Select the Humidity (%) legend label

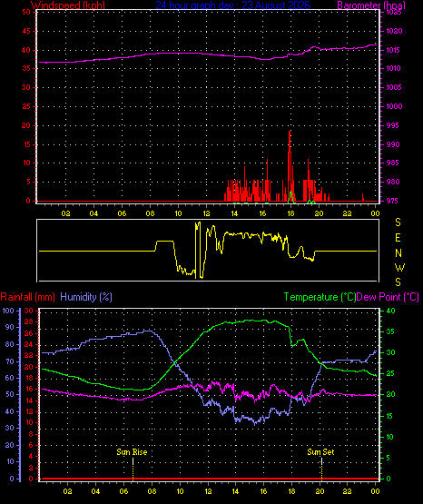pyautogui.click(x=86, y=297)
